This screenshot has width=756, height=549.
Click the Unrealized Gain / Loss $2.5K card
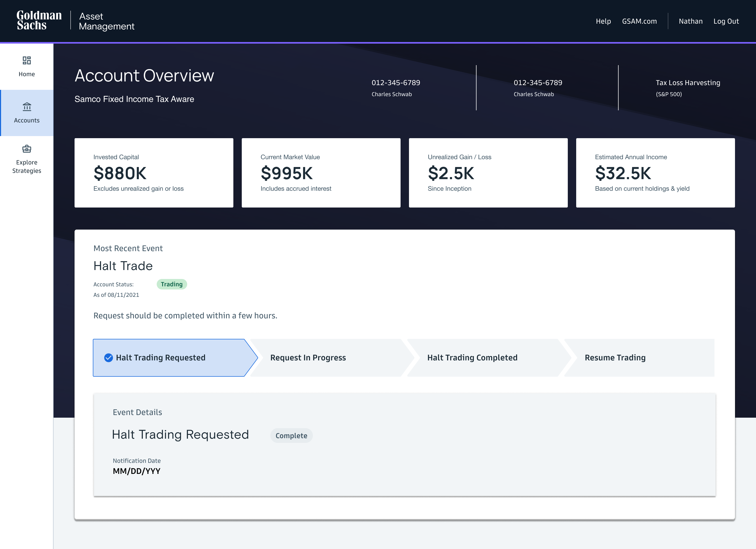click(488, 173)
